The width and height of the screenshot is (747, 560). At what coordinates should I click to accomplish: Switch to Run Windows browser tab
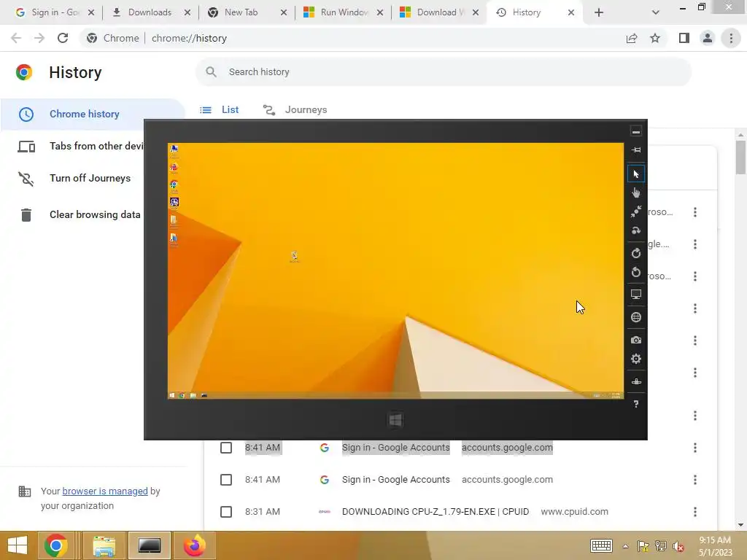(344, 12)
